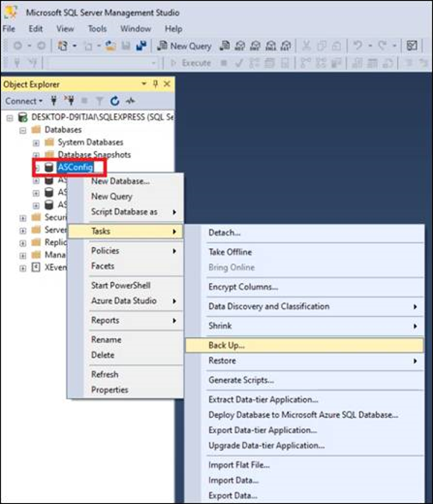
Task: Open the Help menu
Action: 173,28
